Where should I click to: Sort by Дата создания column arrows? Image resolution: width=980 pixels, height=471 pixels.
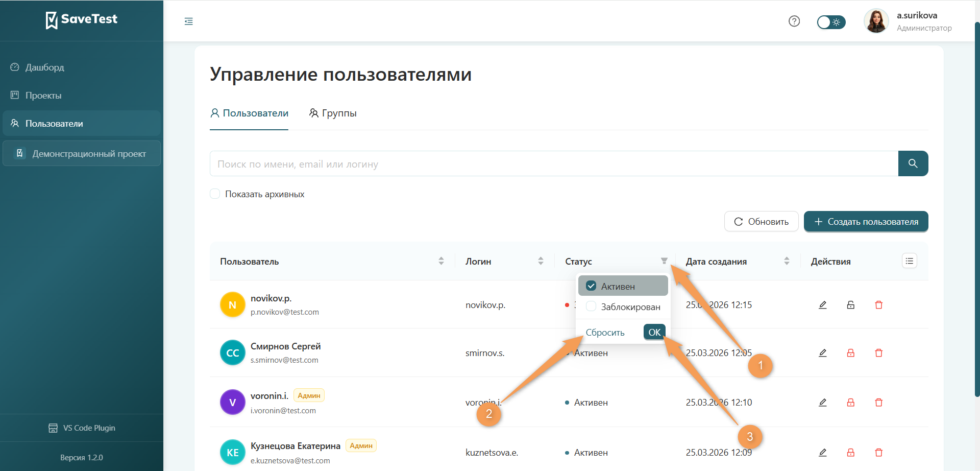pos(787,261)
